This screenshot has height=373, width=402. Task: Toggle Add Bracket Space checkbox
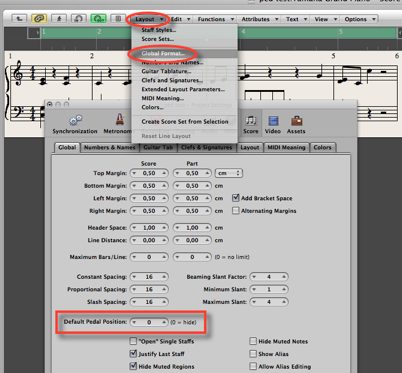[x=236, y=198]
